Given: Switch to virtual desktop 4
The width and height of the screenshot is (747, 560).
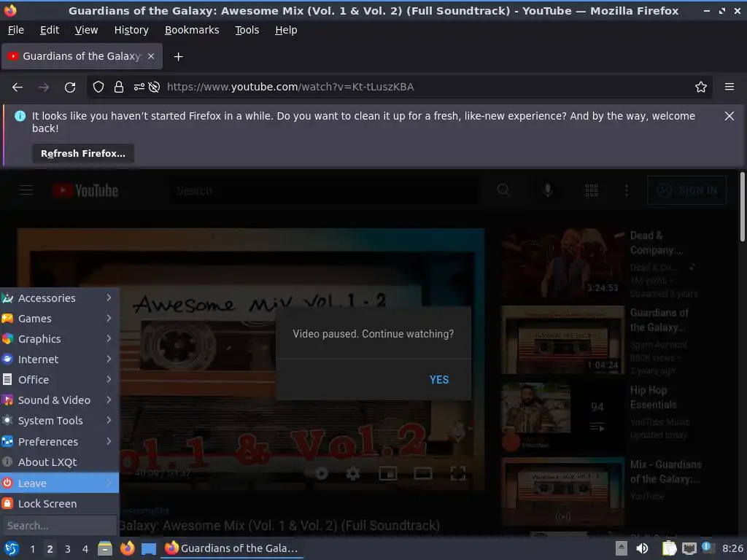Looking at the screenshot, I should 85,549.
